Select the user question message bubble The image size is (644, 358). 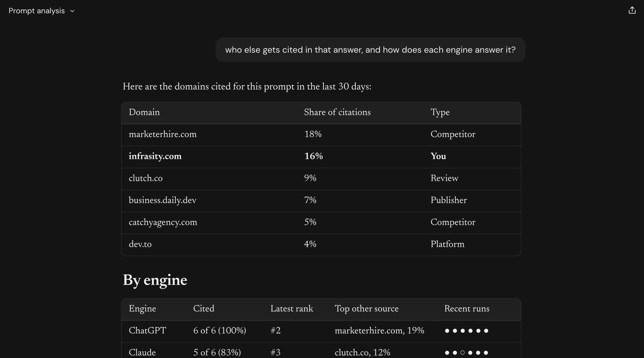coord(370,50)
